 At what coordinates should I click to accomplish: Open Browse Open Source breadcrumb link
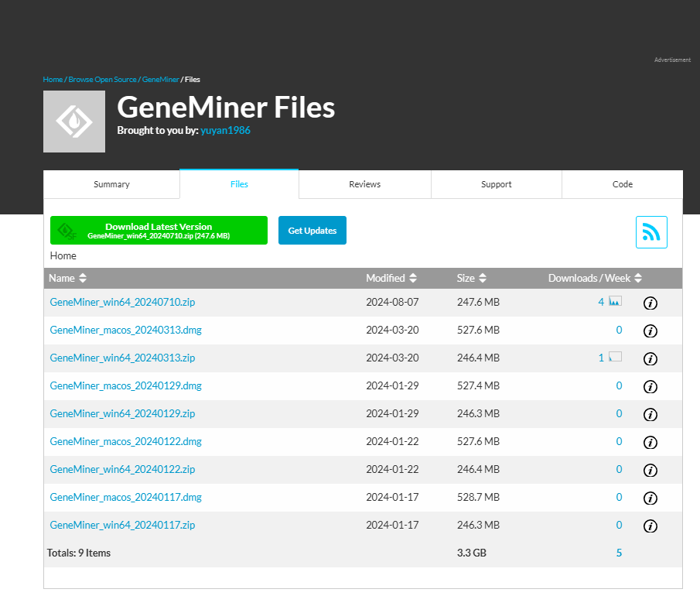coord(102,80)
